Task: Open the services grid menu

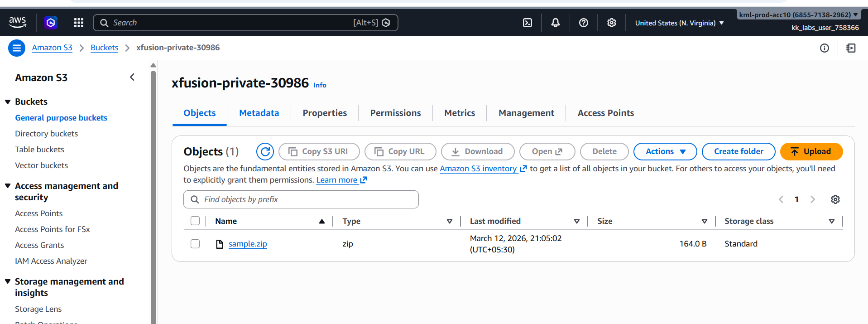Action: pyautogui.click(x=79, y=23)
